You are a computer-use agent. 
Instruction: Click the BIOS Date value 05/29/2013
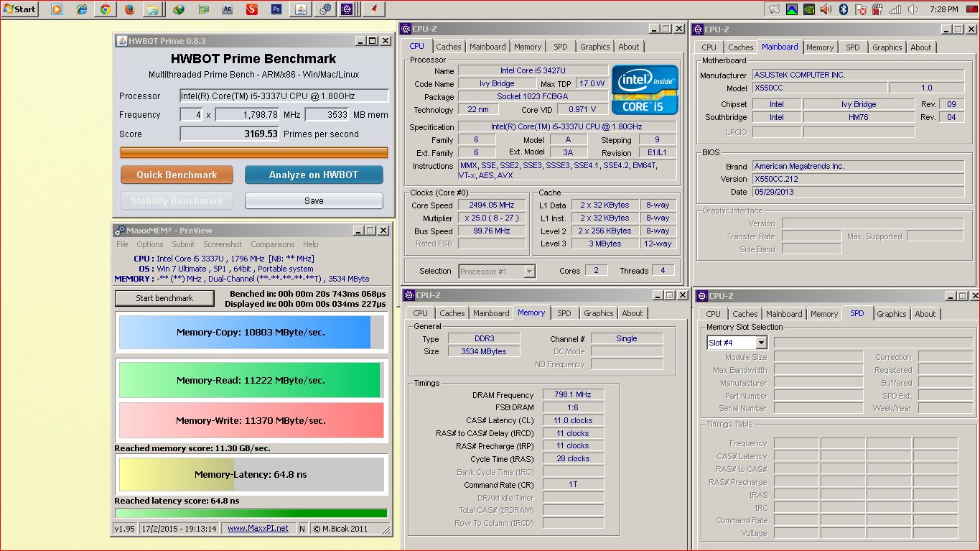(858, 192)
